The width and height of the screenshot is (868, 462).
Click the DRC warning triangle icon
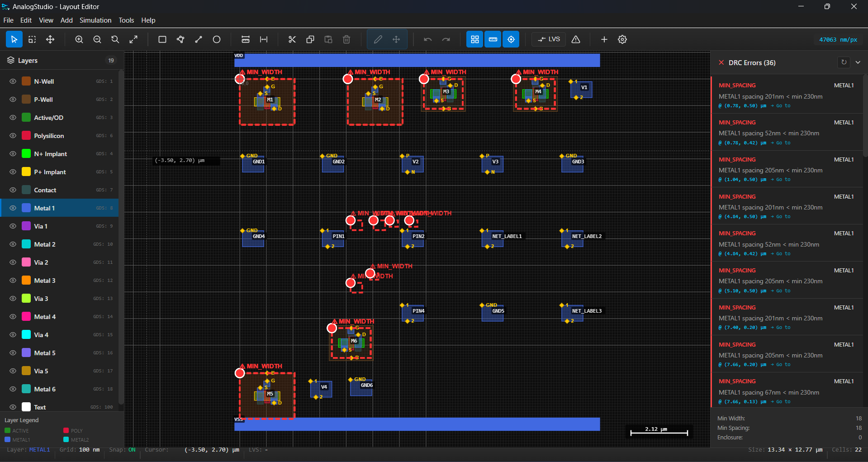click(x=576, y=39)
